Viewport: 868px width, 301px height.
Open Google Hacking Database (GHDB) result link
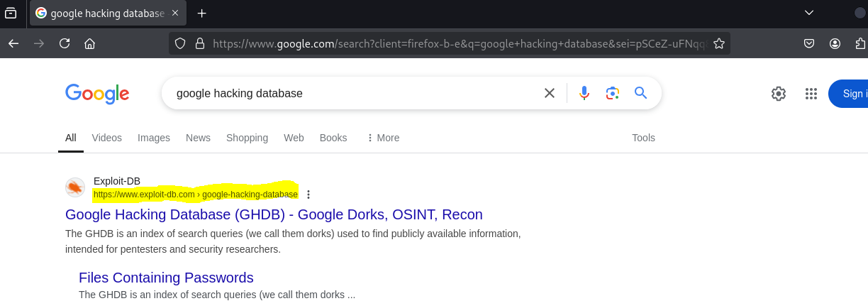(274, 214)
